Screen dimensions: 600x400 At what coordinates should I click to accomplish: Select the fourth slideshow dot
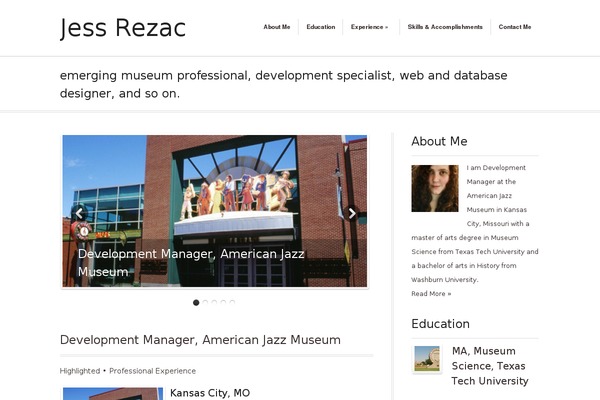223,302
